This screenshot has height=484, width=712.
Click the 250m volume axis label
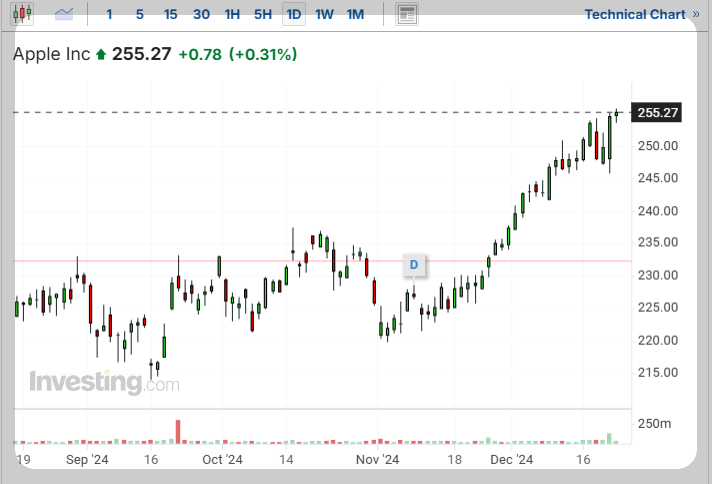(x=654, y=424)
